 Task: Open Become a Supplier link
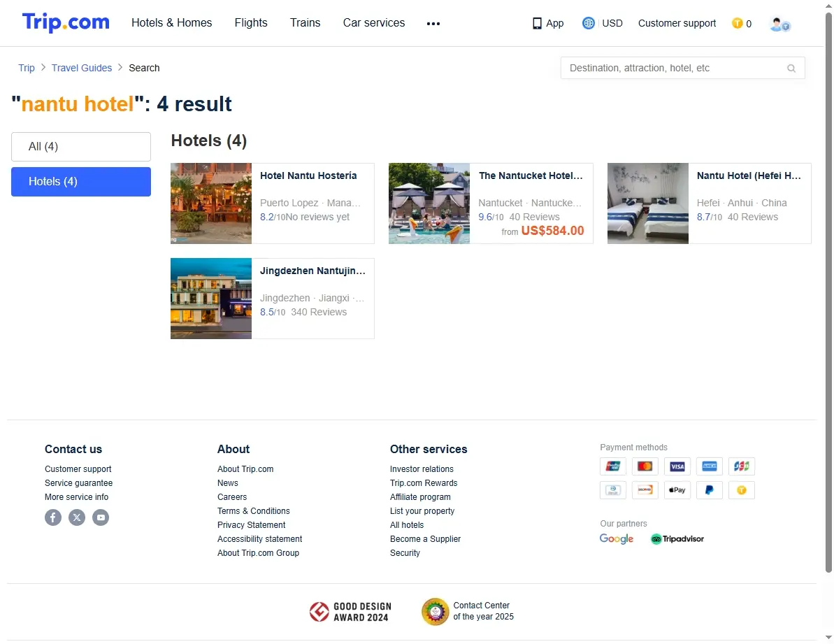click(426, 538)
